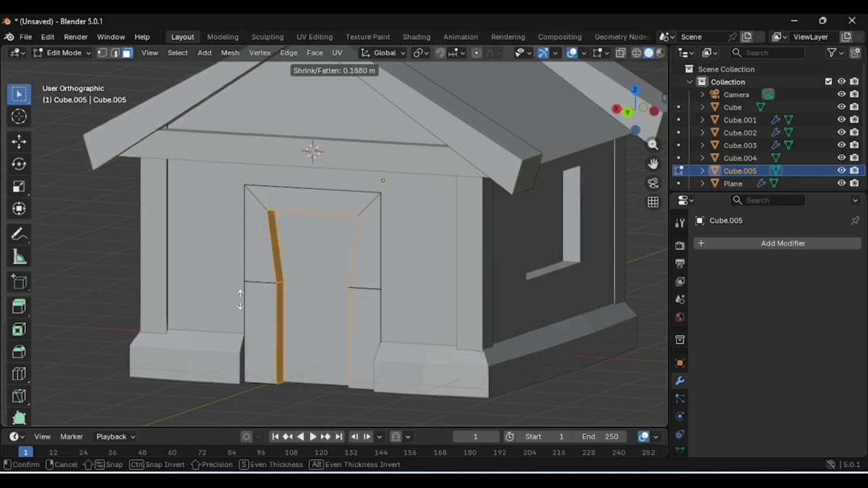Screen dimensions: 868x488
Task: Open the outliner filter dropdown
Action: point(835,53)
